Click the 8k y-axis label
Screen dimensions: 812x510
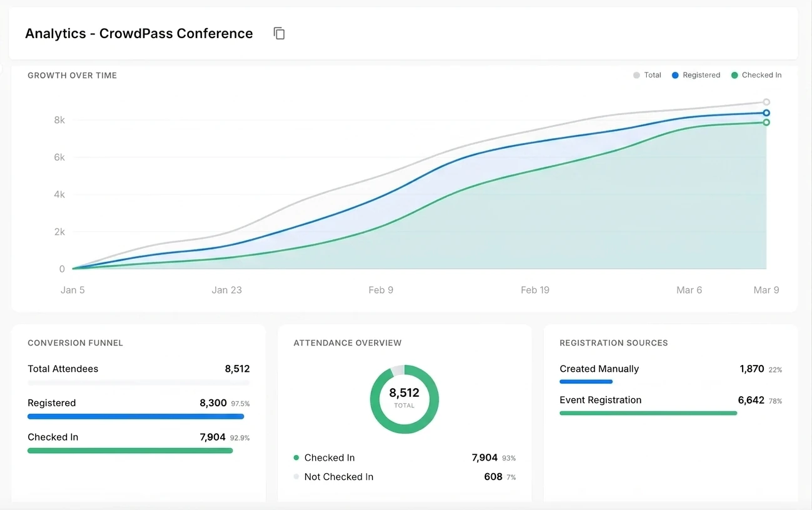59,120
